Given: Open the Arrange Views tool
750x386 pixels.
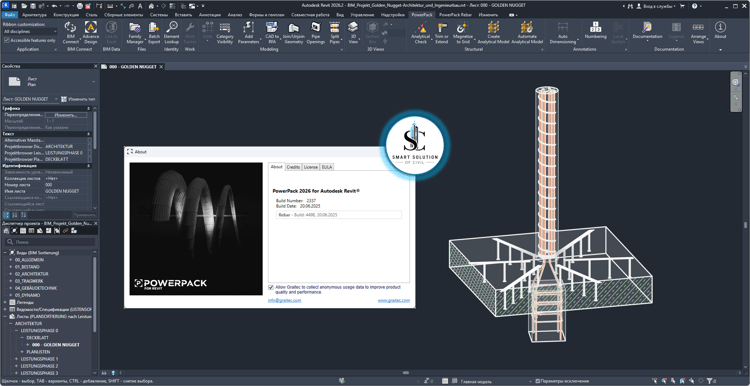Looking at the screenshot, I should pos(698,32).
